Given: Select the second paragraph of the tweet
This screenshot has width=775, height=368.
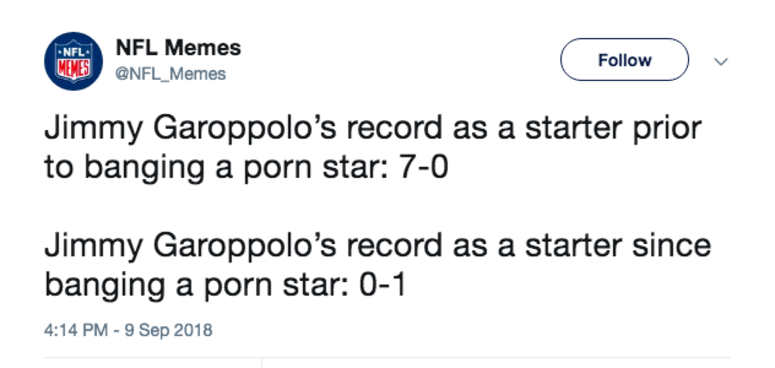Looking at the screenshot, I should coord(378,265).
